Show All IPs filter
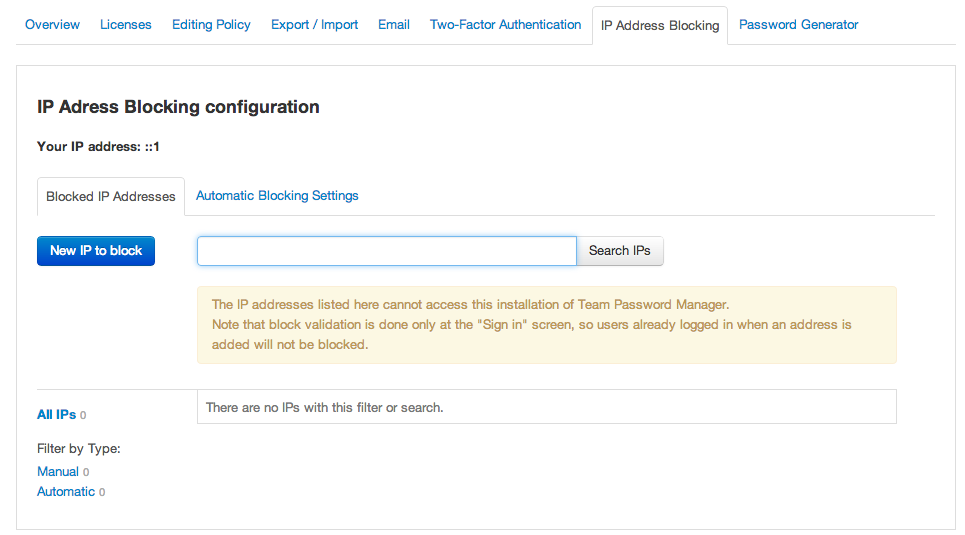This screenshot has height=535, width=965. click(57, 414)
